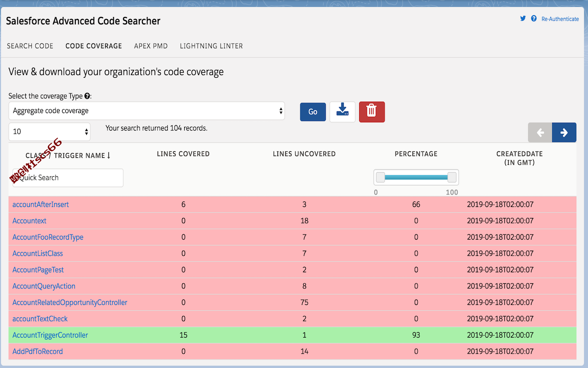Open the Aggregate code coverage dropdown

147,111
